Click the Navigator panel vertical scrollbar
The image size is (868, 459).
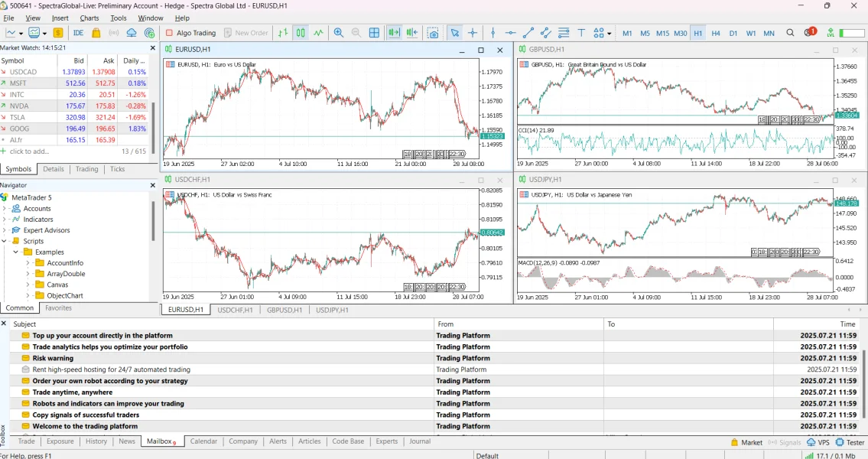coord(154,222)
